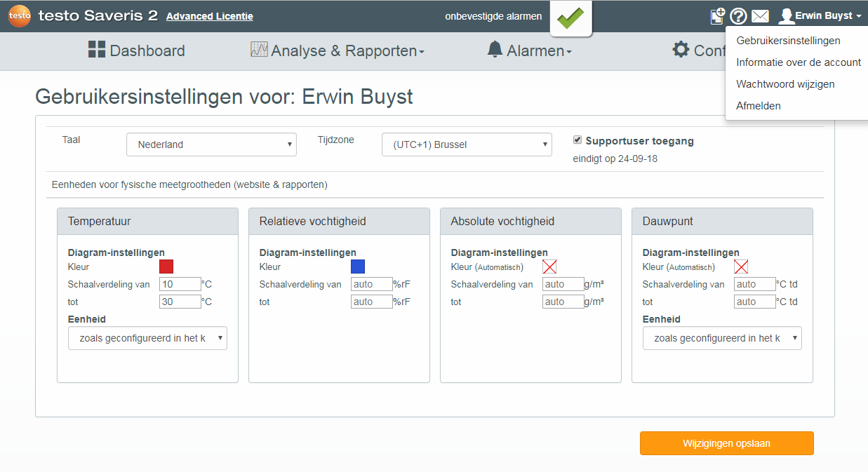Choose Informatie over de account

pos(799,62)
